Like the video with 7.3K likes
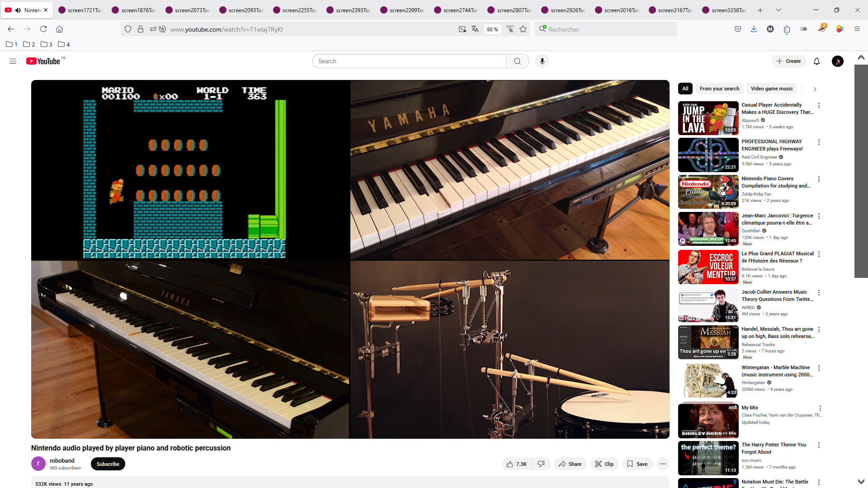Viewport: 868px width, 488px height. pos(517,464)
